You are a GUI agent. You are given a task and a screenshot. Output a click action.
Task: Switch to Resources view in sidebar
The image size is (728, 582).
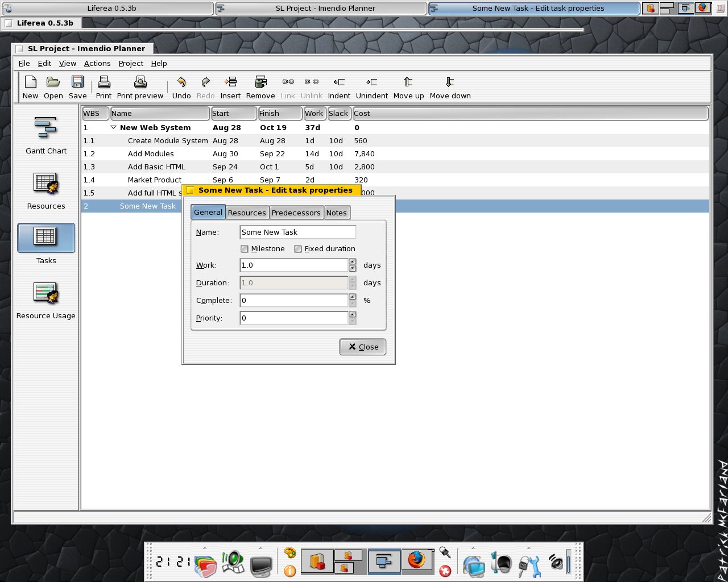point(46,190)
